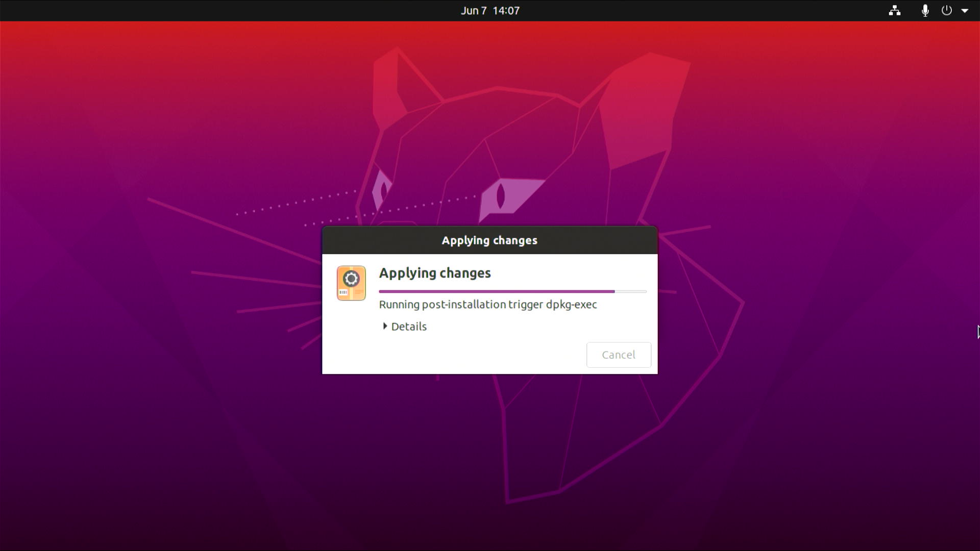Image resolution: width=980 pixels, height=551 pixels.
Task: Click the bold 'Applying changes' heading
Action: click(435, 273)
